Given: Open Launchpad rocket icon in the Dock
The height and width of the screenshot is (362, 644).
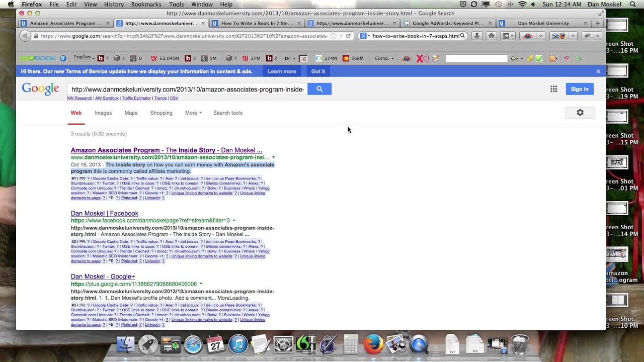Looking at the screenshot, I should [148, 345].
